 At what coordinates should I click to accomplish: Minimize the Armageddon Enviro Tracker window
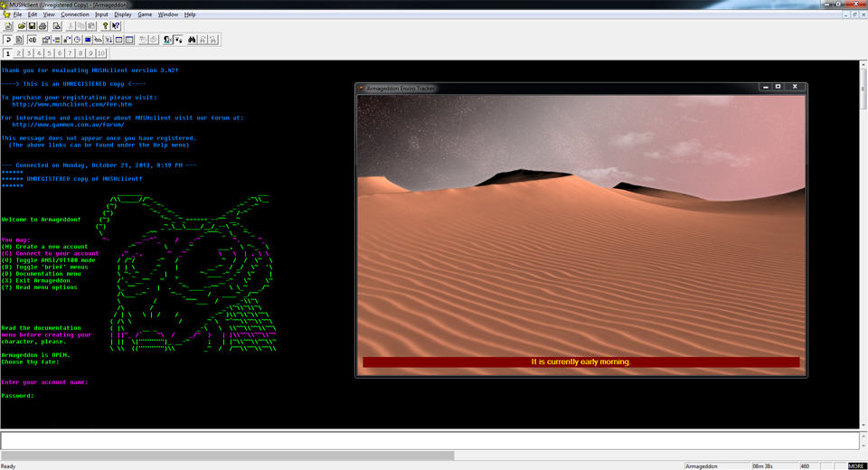pos(766,87)
